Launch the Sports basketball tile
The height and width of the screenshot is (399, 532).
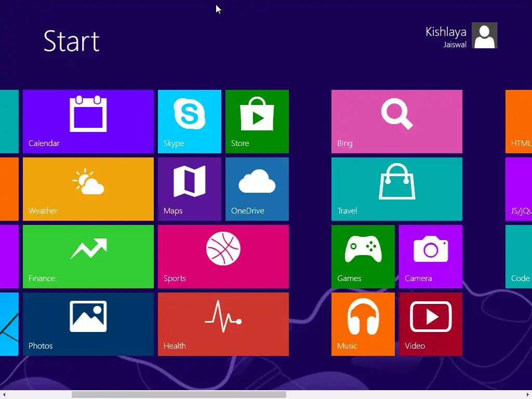click(223, 257)
